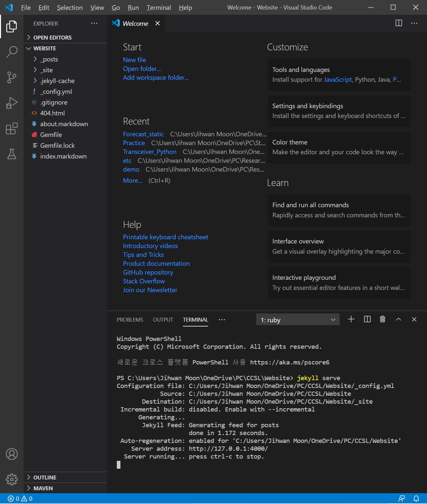This screenshot has width=427, height=504.
Task: Click Add workspace folder... link
Action: (156, 77)
